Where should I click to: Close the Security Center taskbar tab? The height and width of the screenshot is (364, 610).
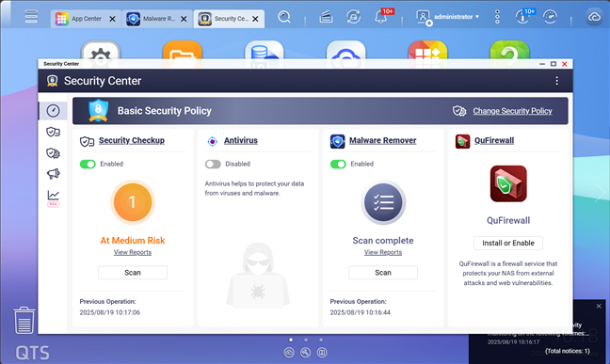coord(255,19)
